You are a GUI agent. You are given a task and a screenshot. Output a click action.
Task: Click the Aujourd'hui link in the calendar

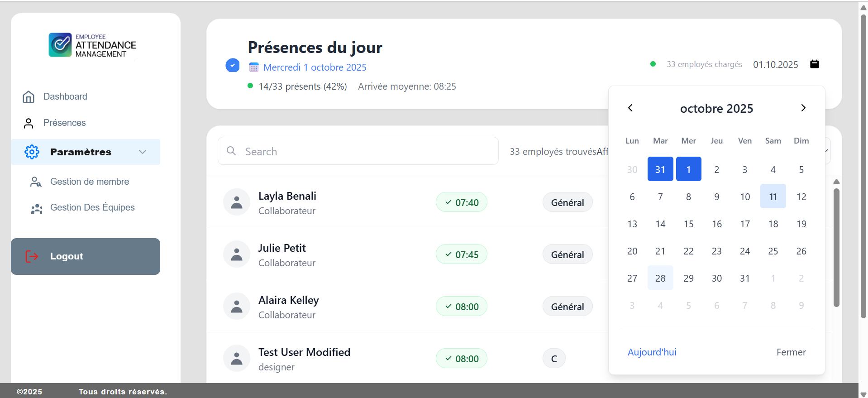tap(652, 352)
